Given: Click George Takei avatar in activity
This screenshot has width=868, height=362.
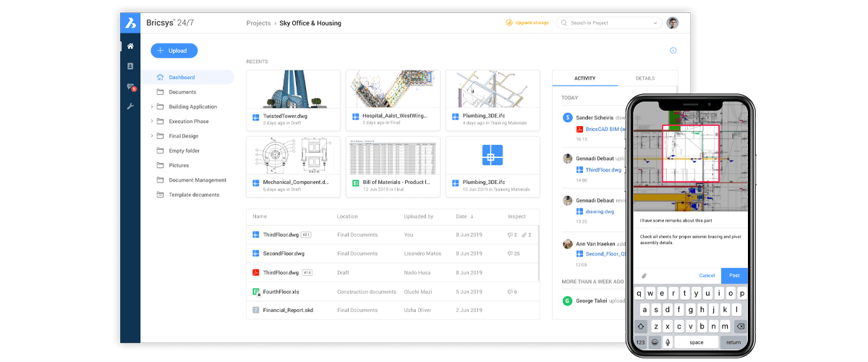Looking at the screenshot, I should pos(568,300).
